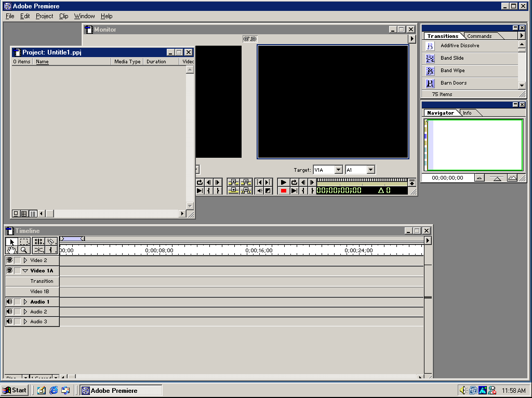Select the Cross Fade tool in Timeline
532x398 pixels.
[x=38, y=250]
